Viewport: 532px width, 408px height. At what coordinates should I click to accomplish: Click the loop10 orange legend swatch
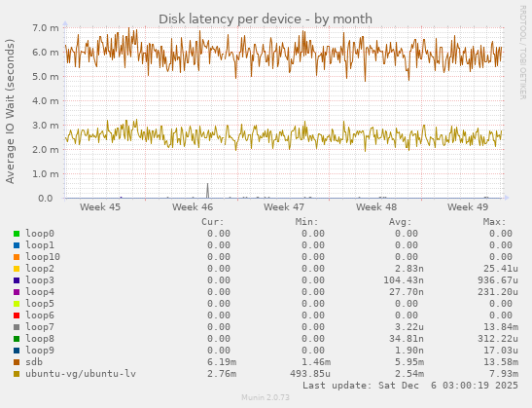17,257
